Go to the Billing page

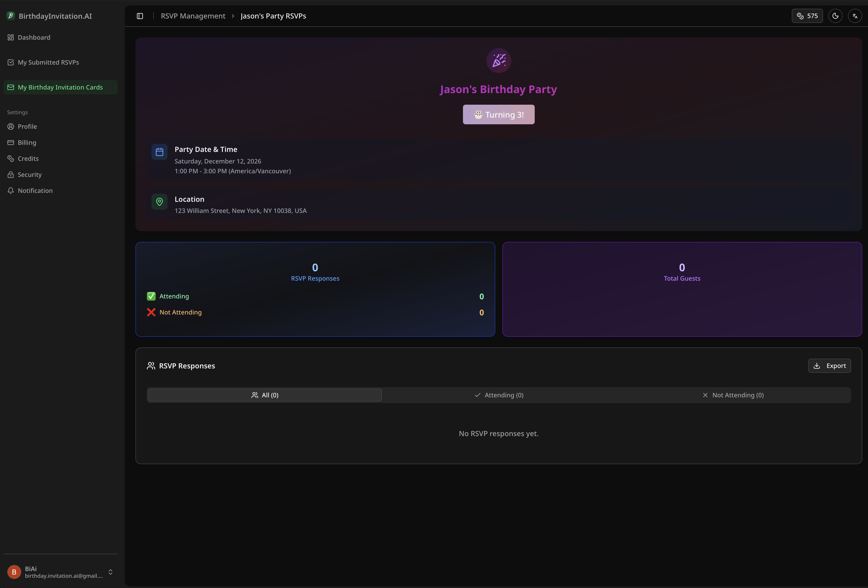click(27, 143)
